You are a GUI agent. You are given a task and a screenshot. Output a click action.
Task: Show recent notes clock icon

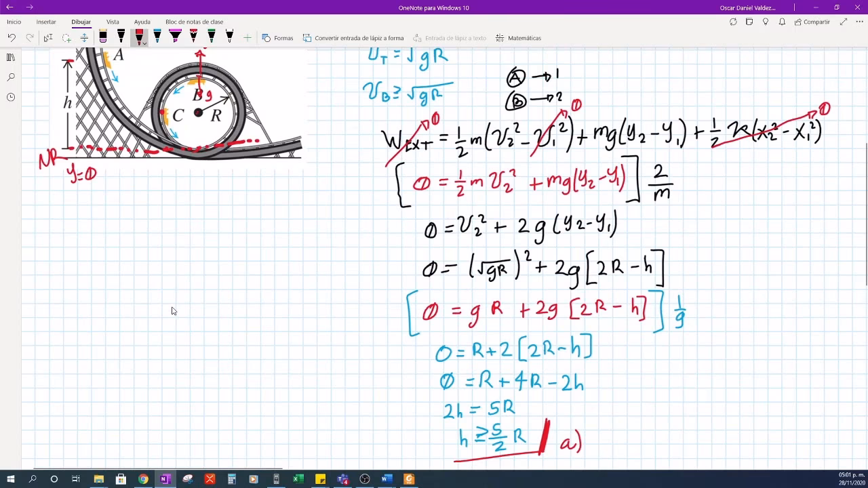(11, 97)
